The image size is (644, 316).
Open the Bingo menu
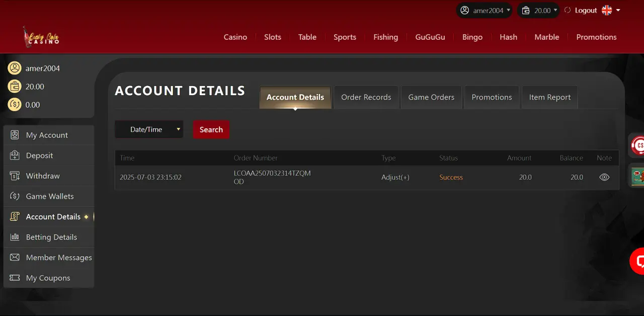click(x=472, y=37)
